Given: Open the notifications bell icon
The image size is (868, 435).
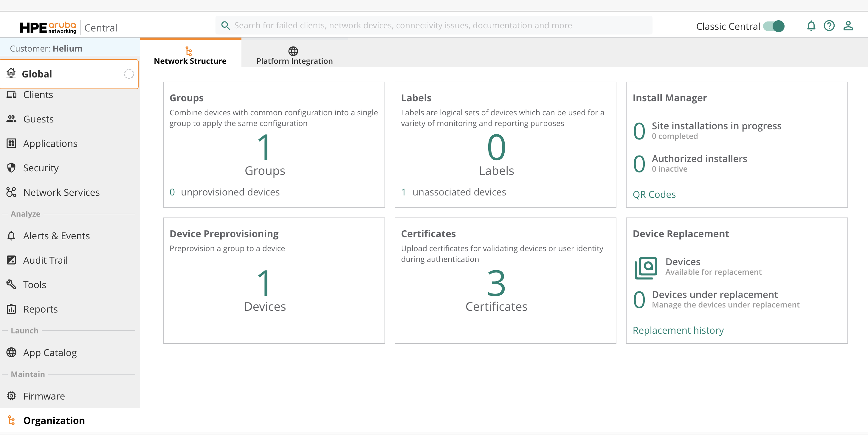Looking at the screenshot, I should [x=811, y=26].
